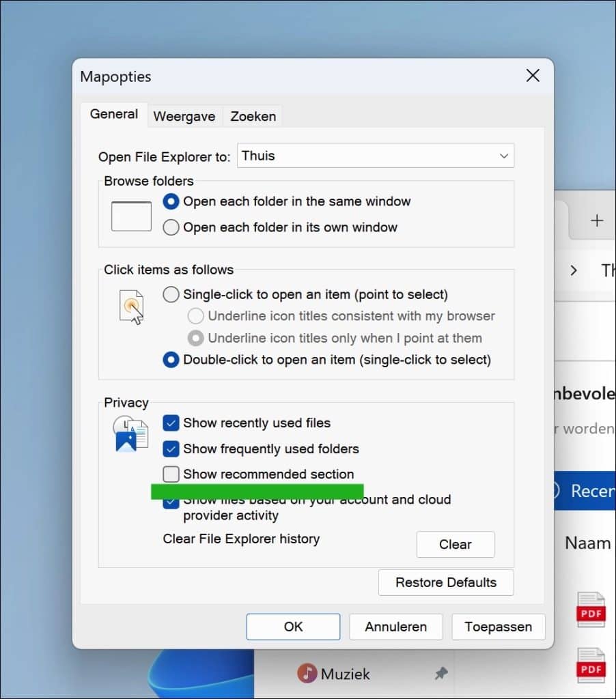
Task: Enable Show recommended section checkbox
Action: coord(171,474)
